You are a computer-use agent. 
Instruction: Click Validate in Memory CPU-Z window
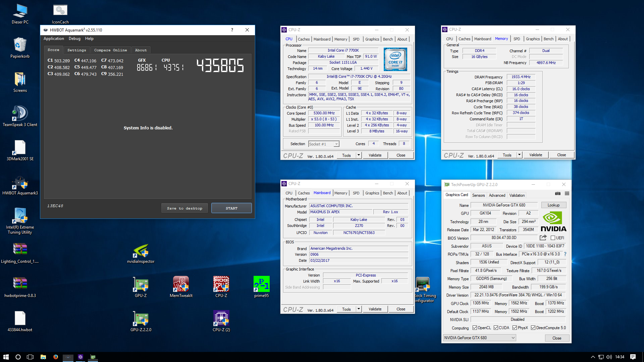point(536,155)
